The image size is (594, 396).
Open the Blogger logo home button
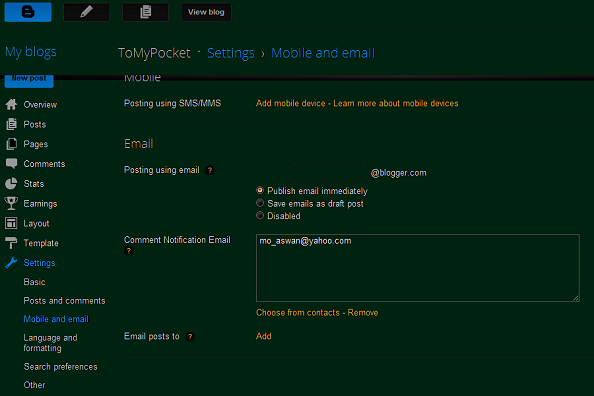click(28, 12)
